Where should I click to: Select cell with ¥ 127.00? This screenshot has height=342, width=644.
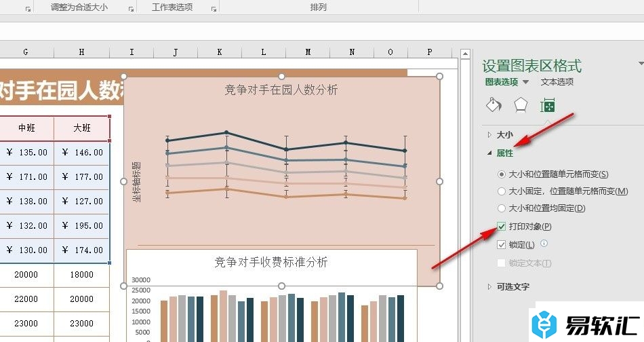pyautogui.click(x=82, y=201)
